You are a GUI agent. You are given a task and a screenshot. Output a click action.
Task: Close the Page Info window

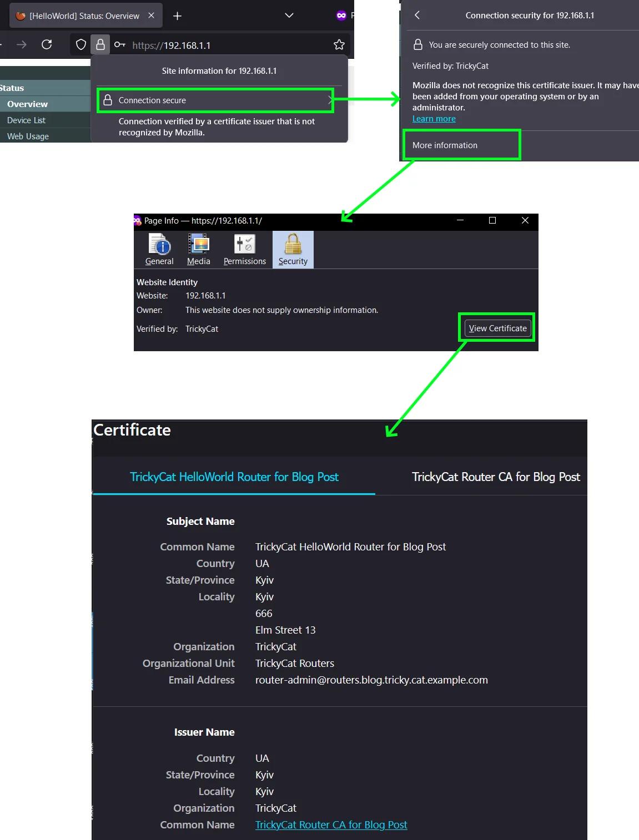(x=525, y=220)
